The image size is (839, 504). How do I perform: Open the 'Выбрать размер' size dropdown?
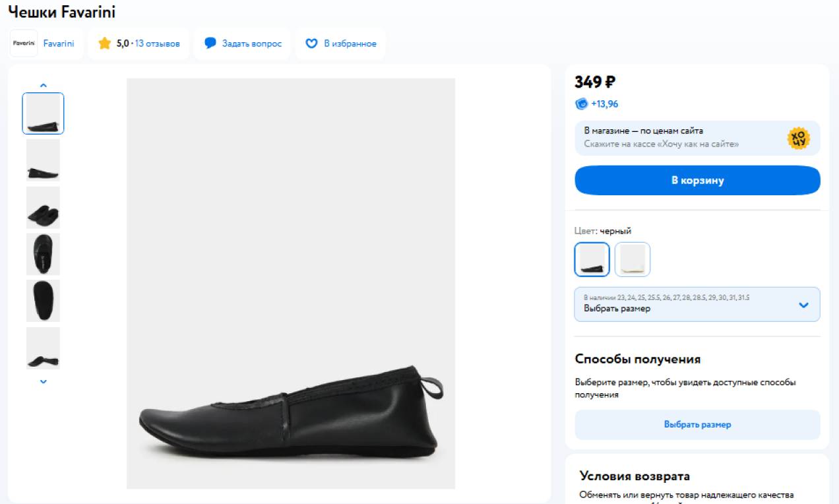697,304
